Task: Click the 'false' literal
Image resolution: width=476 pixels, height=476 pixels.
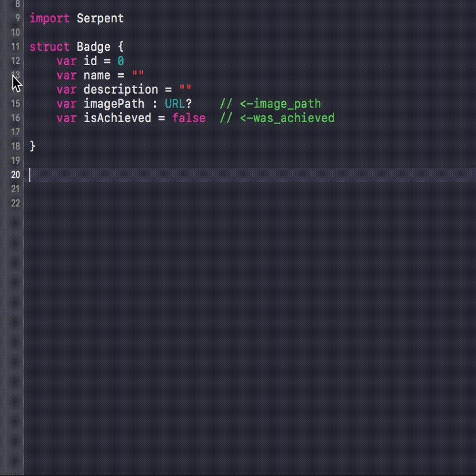Action: (x=188, y=118)
